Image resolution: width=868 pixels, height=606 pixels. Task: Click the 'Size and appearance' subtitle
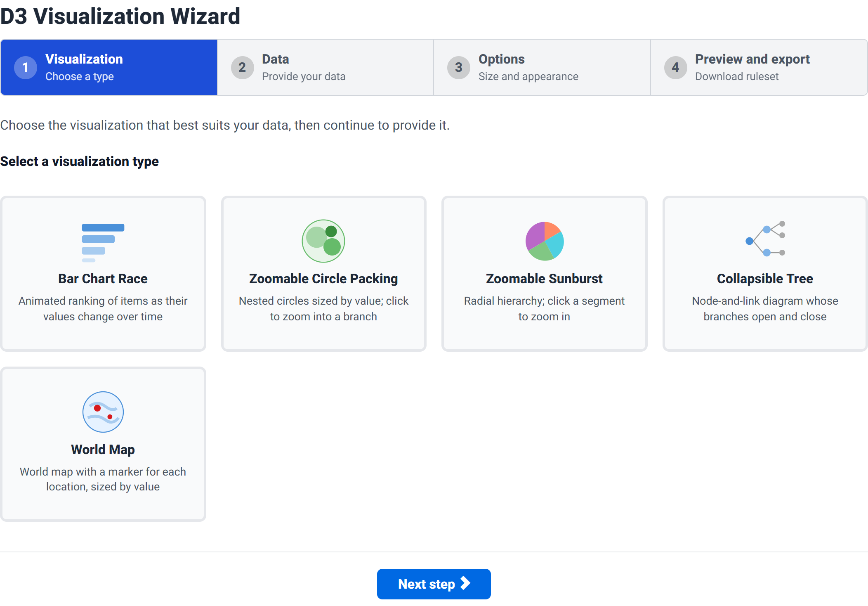pyautogui.click(x=528, y=76)
